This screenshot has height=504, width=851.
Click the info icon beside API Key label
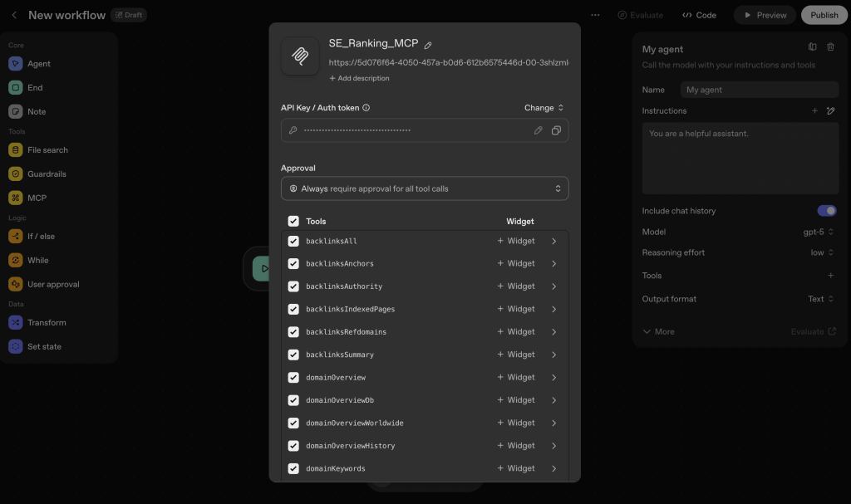pos(366,108)
